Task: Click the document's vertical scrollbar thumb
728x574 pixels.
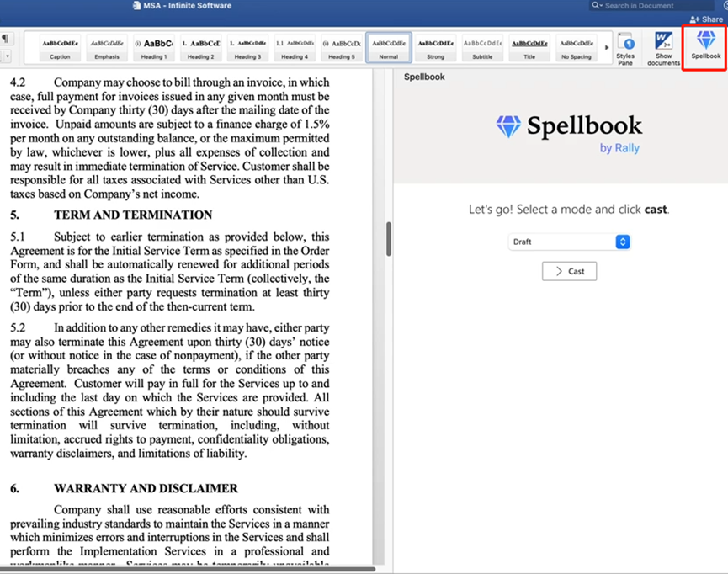Action: pyautogui.click(x=388, y=239)
